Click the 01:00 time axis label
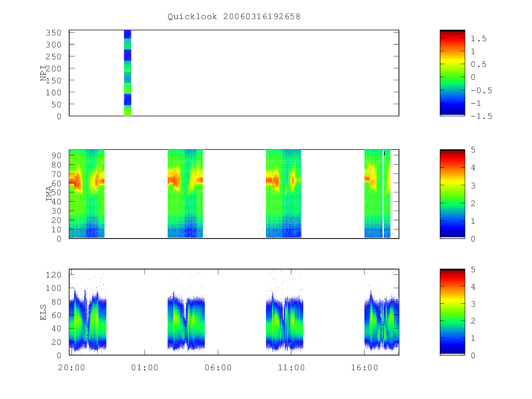 pyautogui.click(x=145, y=368)
